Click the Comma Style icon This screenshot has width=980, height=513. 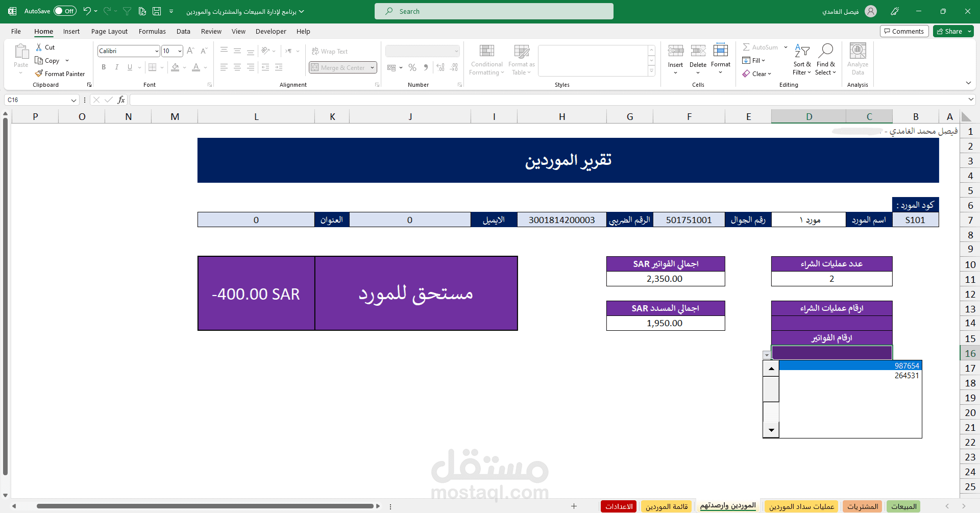[x=426, y=67]
